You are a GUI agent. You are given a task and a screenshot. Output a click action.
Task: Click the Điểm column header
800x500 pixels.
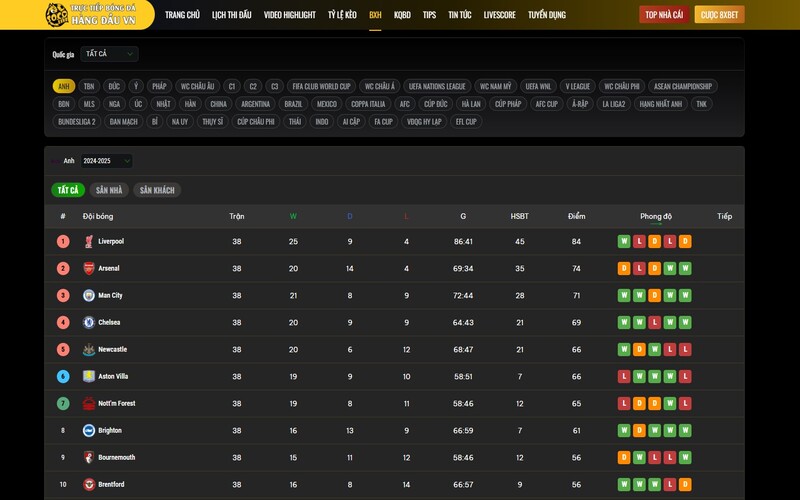tap(577, 216)
